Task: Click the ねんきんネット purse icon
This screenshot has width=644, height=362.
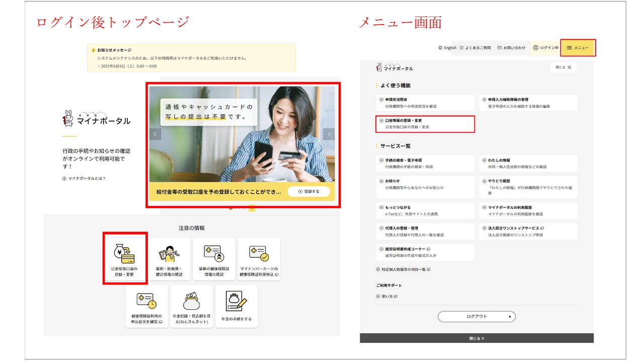Action: coord(191,301)
